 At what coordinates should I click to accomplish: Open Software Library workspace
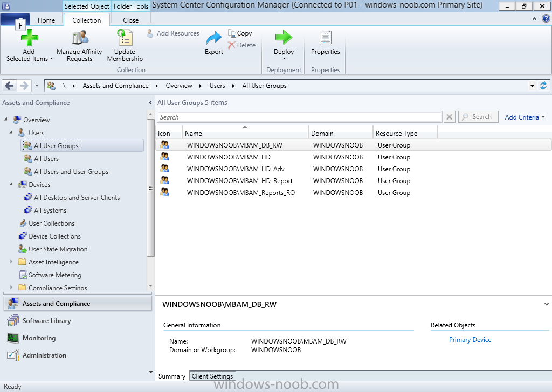[x=78, y=320]
